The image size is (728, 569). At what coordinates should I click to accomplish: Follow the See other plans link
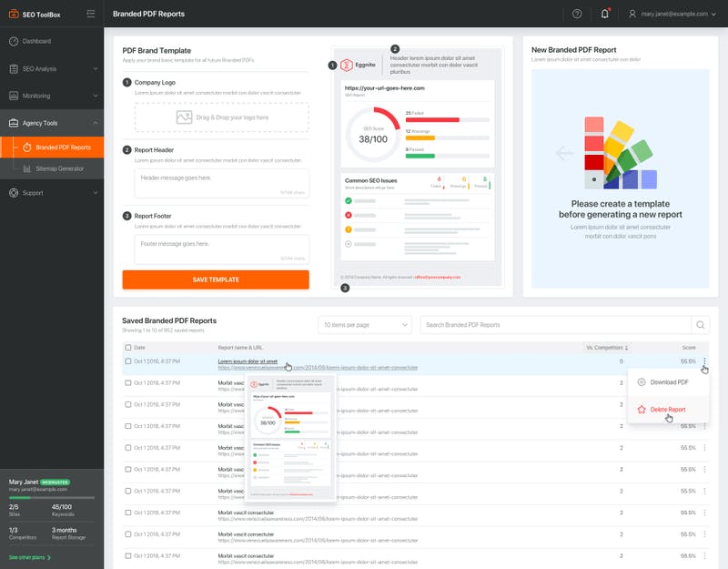coord(29,556)
